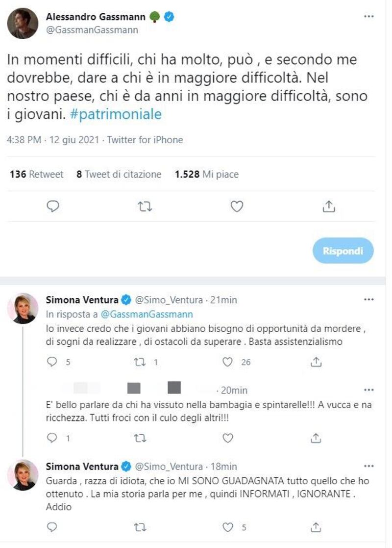This screenshot has width=392, height=548.
Task: Click the Rispondi button
Action: pos(343,251)
